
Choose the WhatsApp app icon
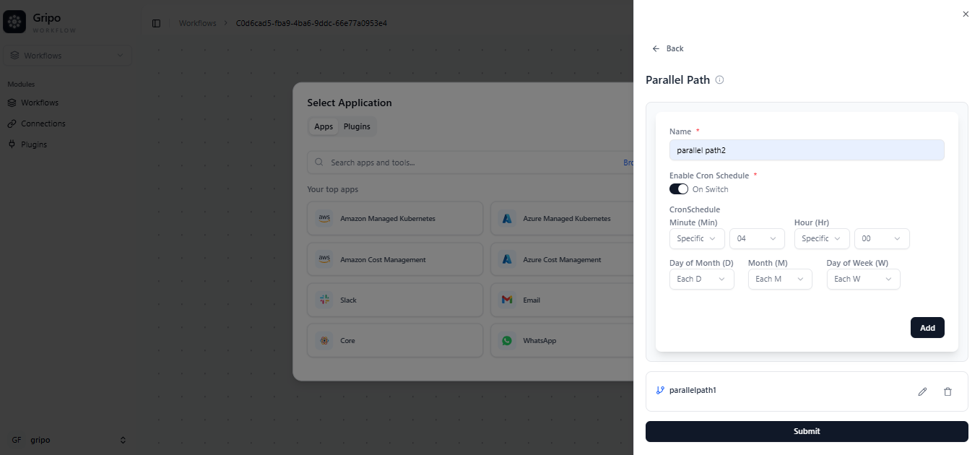click(507, 340)
